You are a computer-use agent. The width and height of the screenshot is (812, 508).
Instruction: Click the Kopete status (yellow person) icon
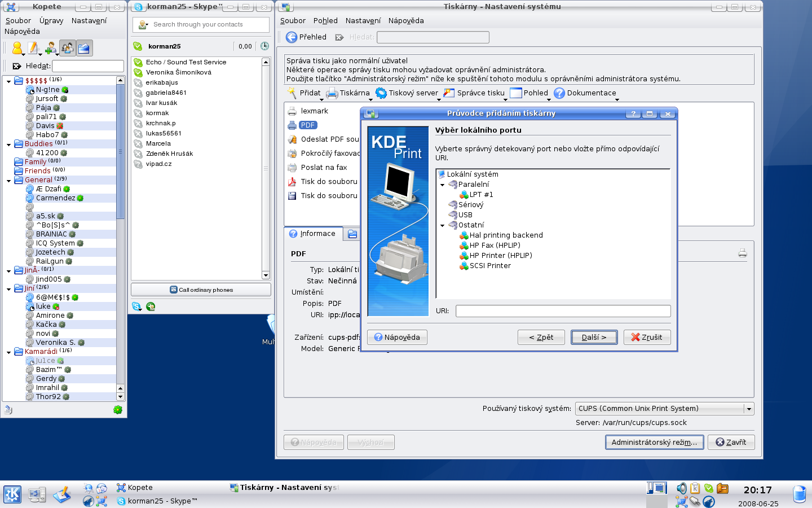point(17,49)
